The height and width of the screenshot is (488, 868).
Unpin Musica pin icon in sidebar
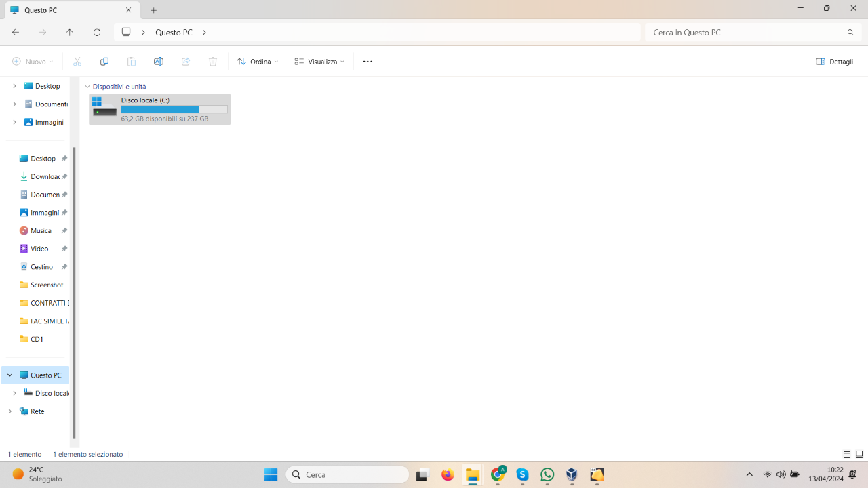tap(64, 230)
